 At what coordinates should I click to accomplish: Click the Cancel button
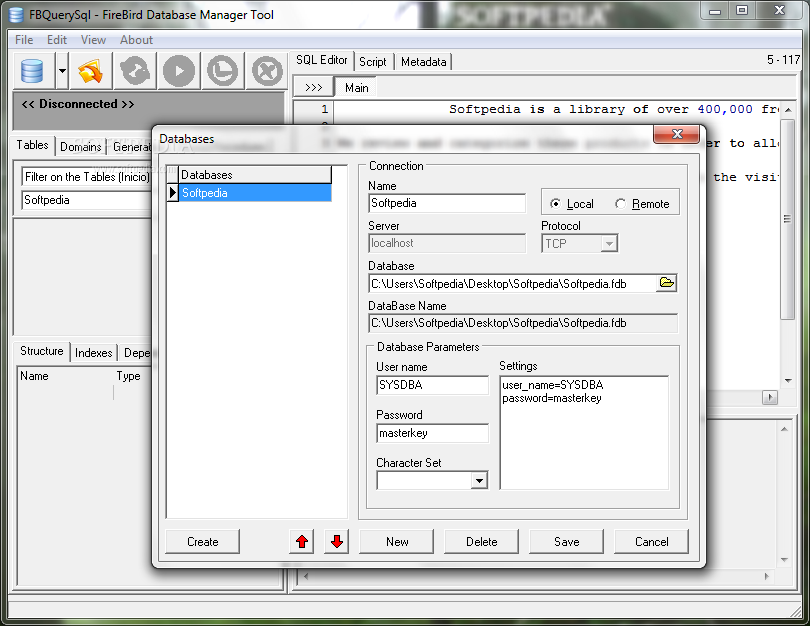651,542
